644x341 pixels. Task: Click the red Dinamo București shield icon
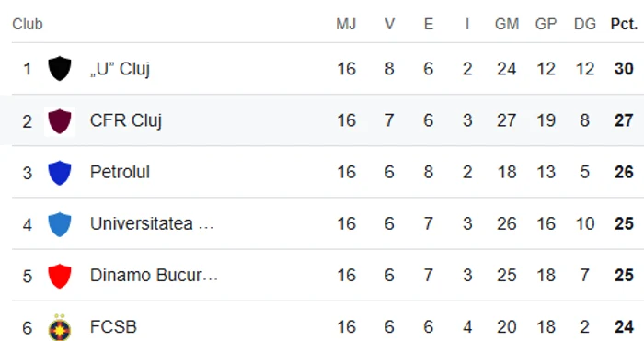[x=60, y=276]
